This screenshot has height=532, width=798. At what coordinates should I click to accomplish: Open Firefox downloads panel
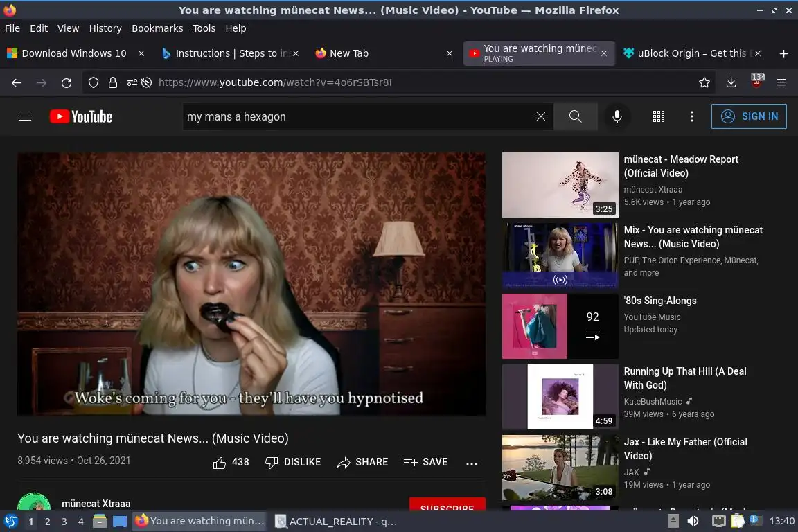pos(731,82)
